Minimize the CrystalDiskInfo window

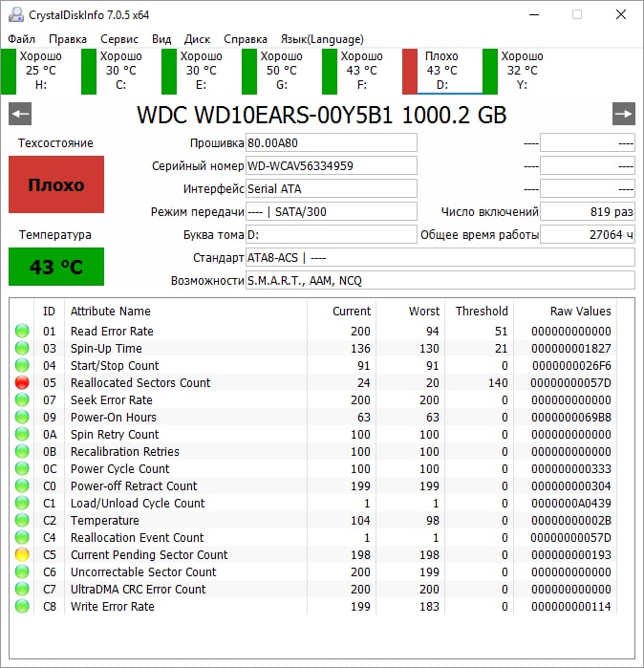(534, 15)
